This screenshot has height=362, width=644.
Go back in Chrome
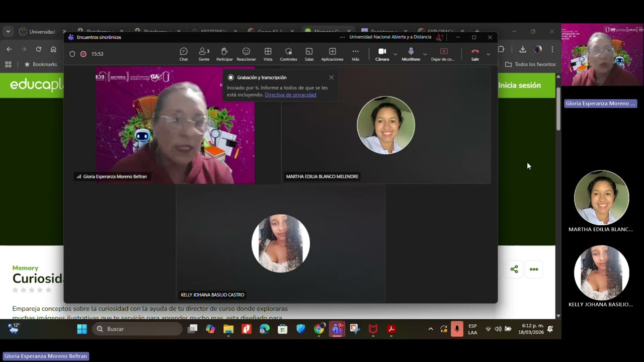pos(9,49)
